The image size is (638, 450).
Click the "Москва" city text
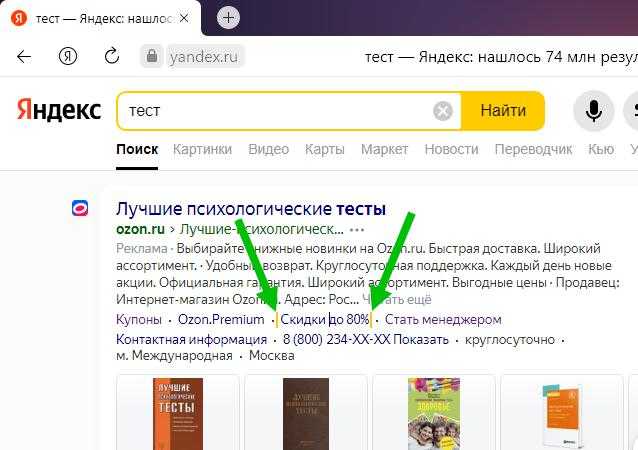pyautogui.click(x=272, y=356)
